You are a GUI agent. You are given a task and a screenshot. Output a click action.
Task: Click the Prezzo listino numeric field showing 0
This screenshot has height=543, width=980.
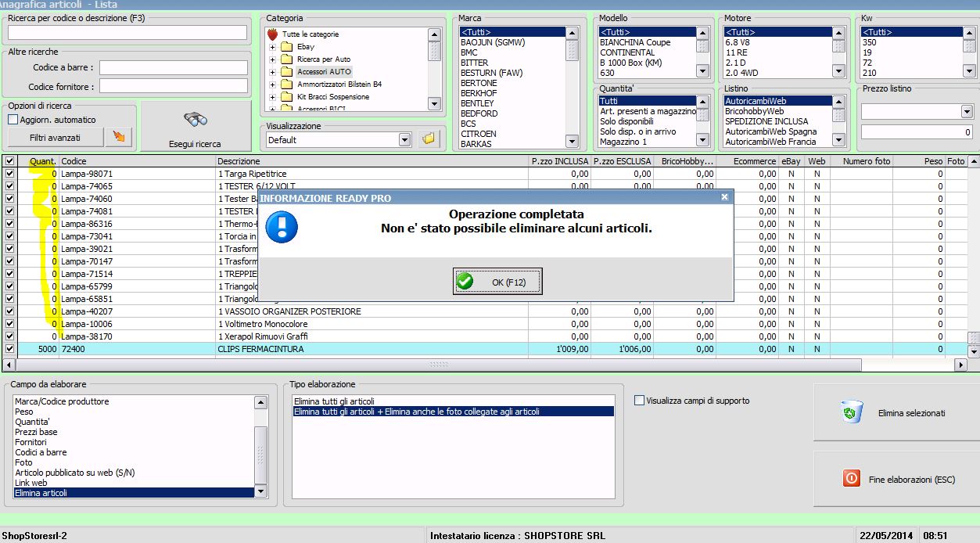pos(917,132)
